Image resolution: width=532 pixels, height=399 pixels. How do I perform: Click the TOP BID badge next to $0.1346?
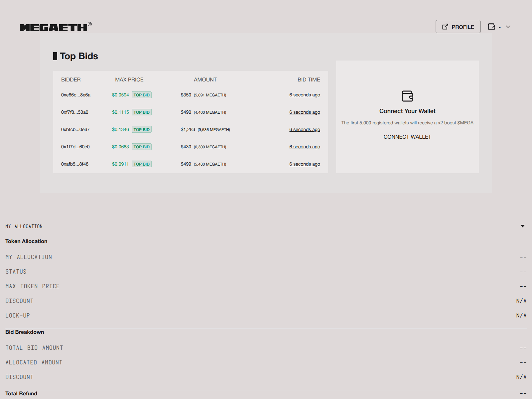[x=142, y=129]
